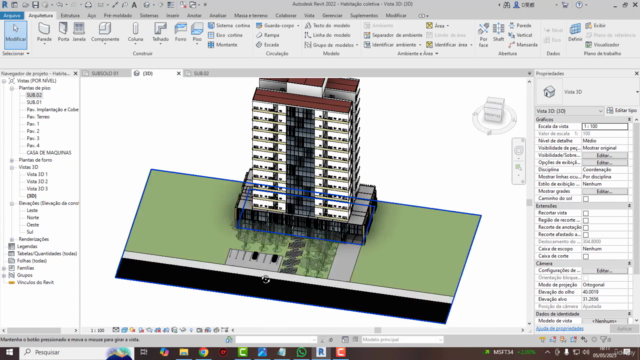Screen dimensions: 640x360
Task: Switch to the Inserir ribbon tab
Action: click(x=172, y=16)
